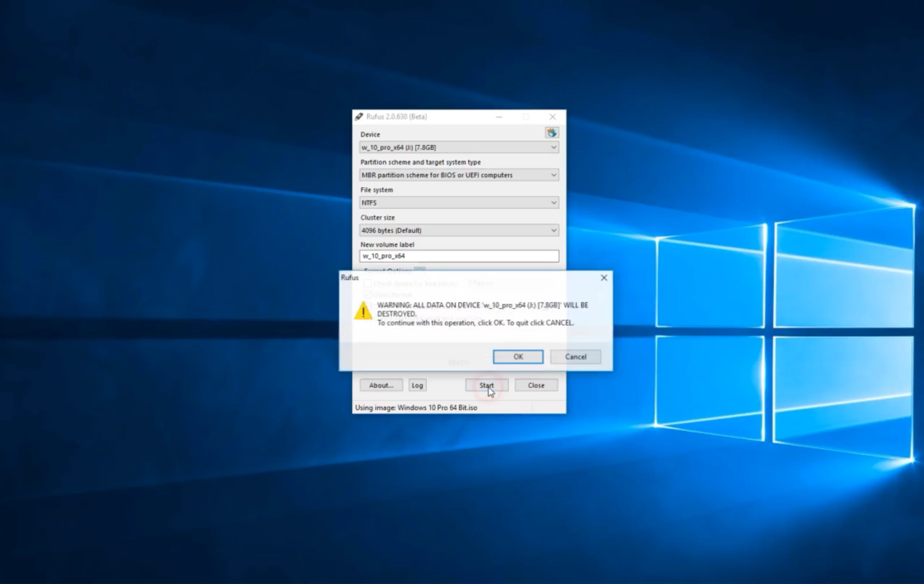Close the Rufus warning dialog
The image size is (924, 584).
[x=604, y=278]
